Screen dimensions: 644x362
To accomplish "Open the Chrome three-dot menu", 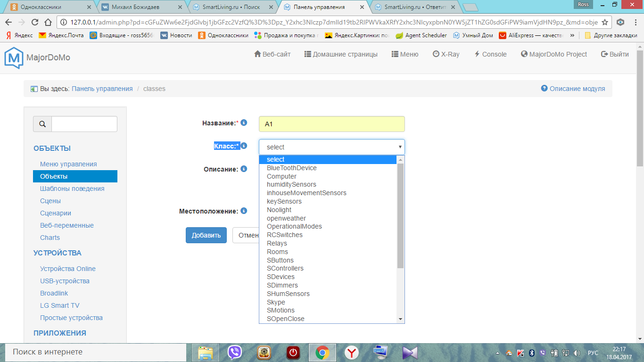I will 636,22.
